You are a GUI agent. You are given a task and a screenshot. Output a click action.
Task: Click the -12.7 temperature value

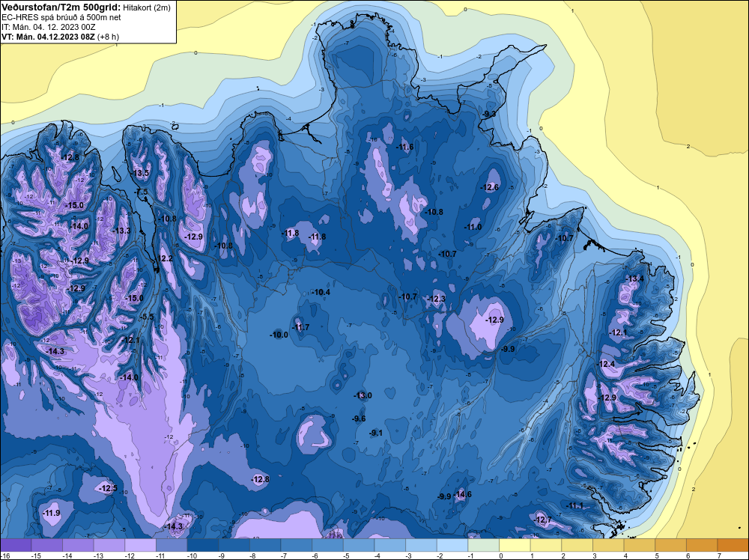[543, 520]
